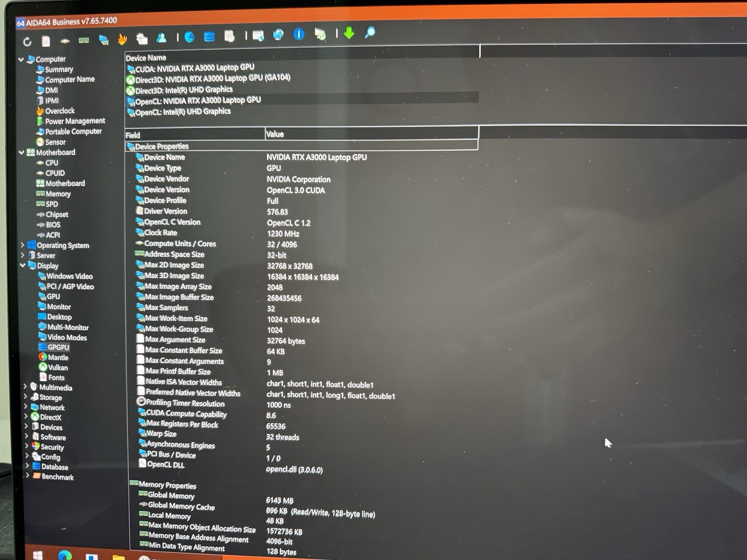The image size is (747, 560).
Task: Expand the Storage tree node
Action: (25, 396)
